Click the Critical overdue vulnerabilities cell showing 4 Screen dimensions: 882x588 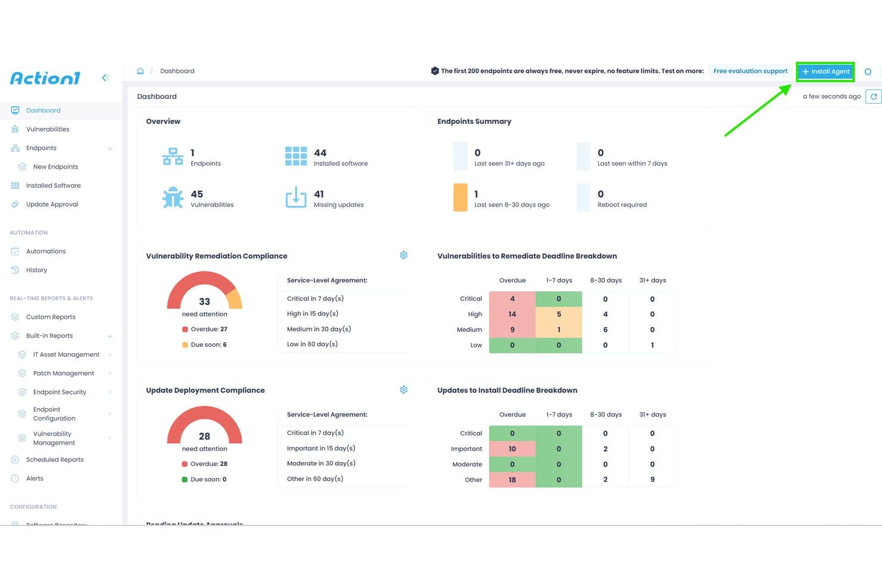[513, 299]
